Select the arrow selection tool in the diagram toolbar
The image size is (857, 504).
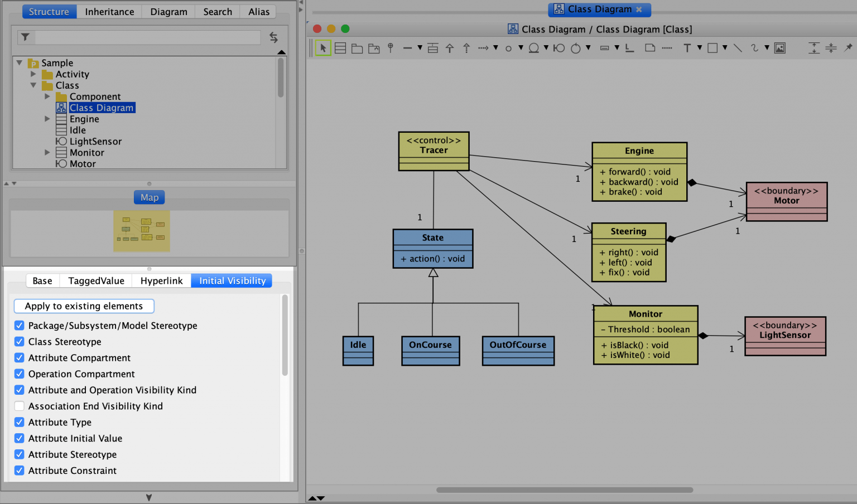[323, 47]
